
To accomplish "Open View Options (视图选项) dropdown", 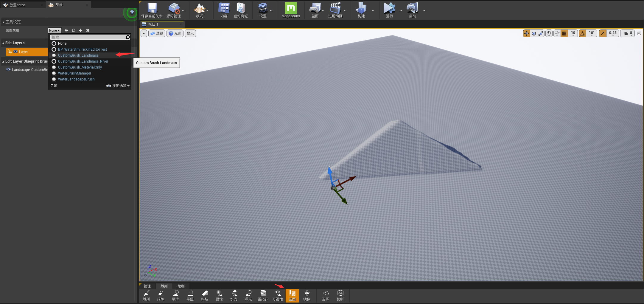I will click(x=118, y=86).
